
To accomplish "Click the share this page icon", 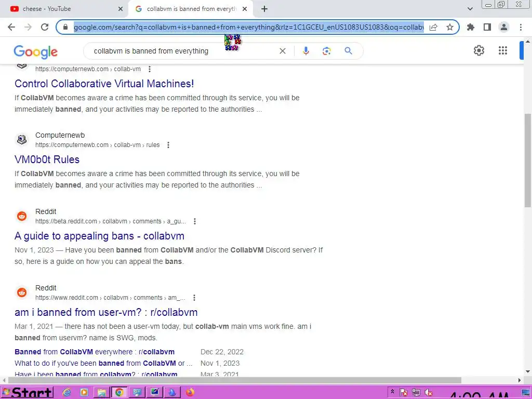I will click(x=433, y=27).
